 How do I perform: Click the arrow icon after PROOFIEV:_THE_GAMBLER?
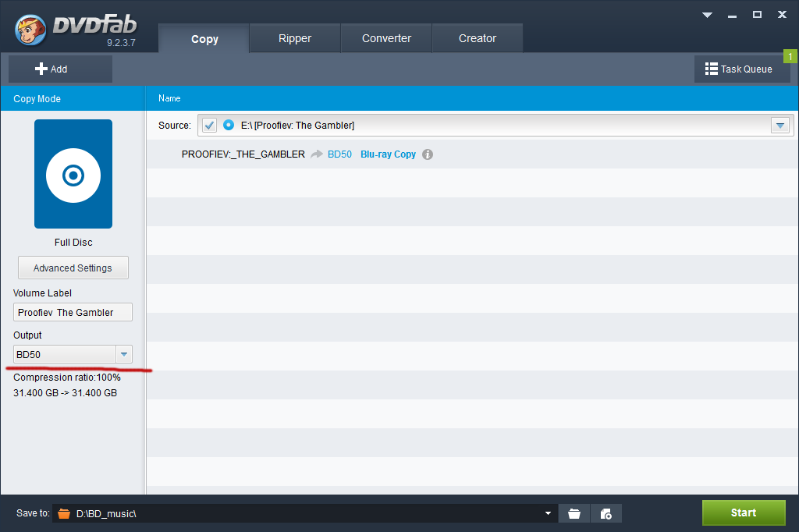317,154
